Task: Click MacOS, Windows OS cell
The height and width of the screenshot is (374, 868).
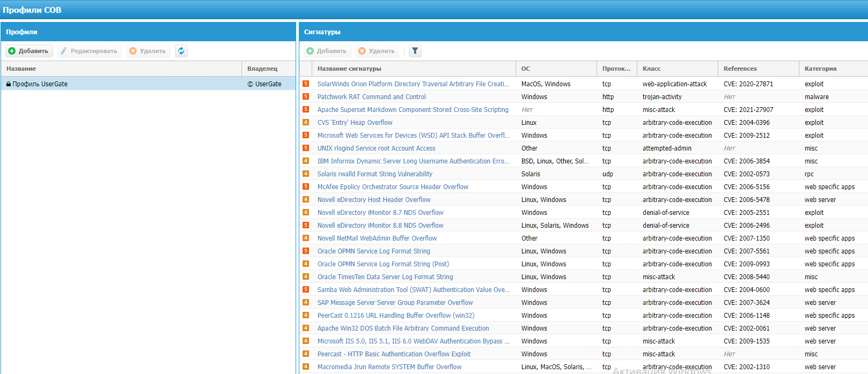Action: 546,84
